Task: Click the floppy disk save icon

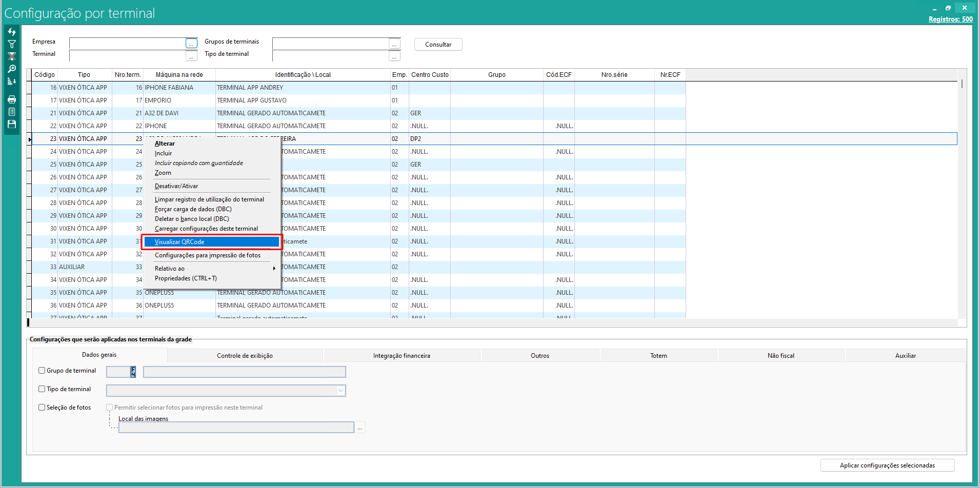Action: click(x=12, y=124)
